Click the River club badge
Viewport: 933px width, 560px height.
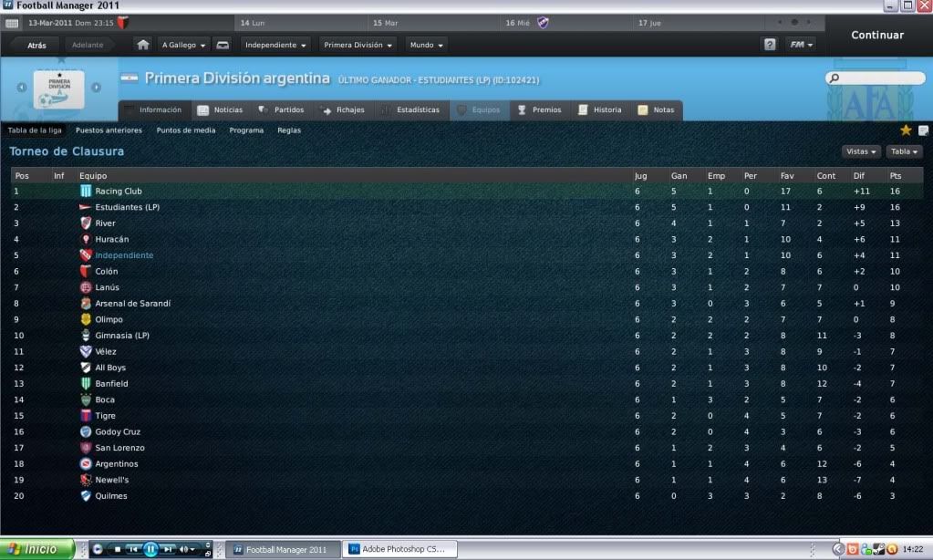coord(86,223)
